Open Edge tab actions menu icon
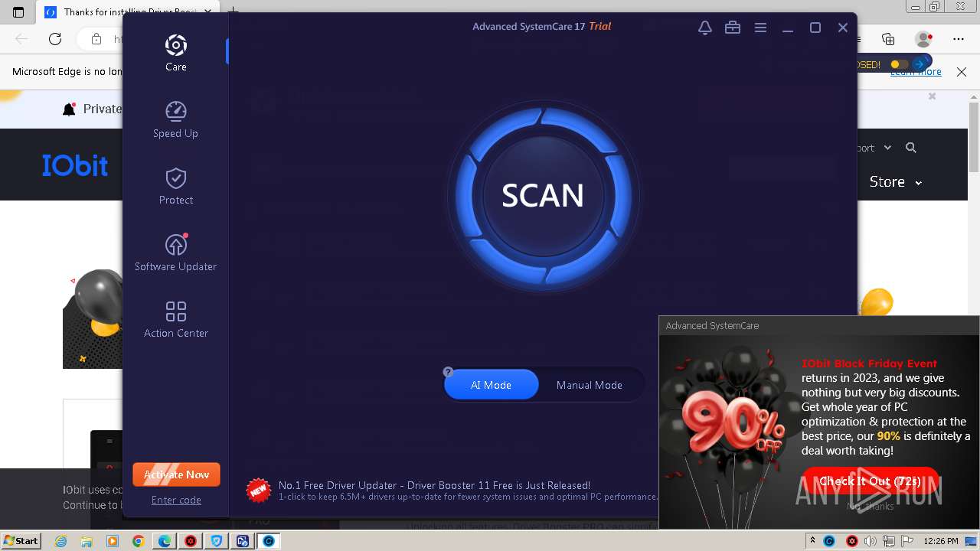The width and height of the screenshot is (980, 551). (18, 11)
